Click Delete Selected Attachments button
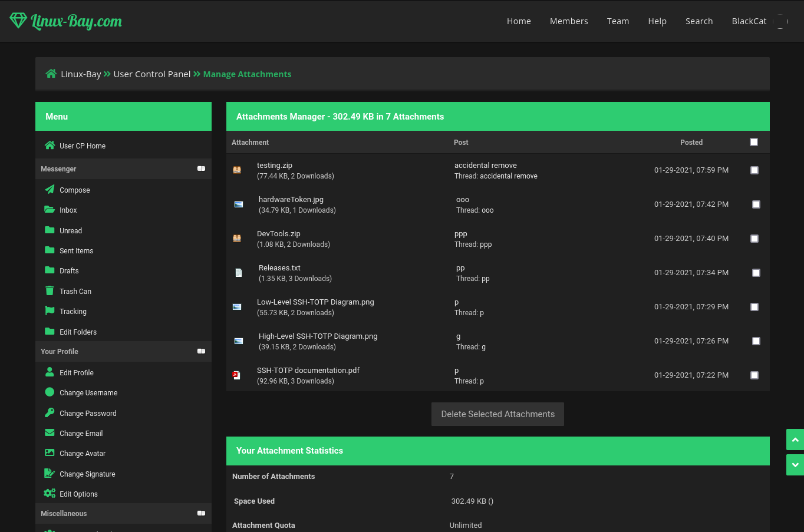Screen dimensions: 804x532 [x=497, y=414]
